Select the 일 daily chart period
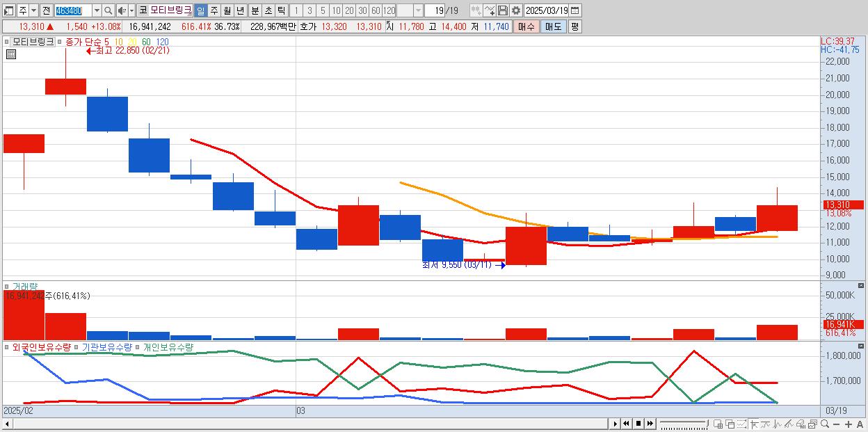This screenshot has height=432, width=868. [x=200, y=10]
